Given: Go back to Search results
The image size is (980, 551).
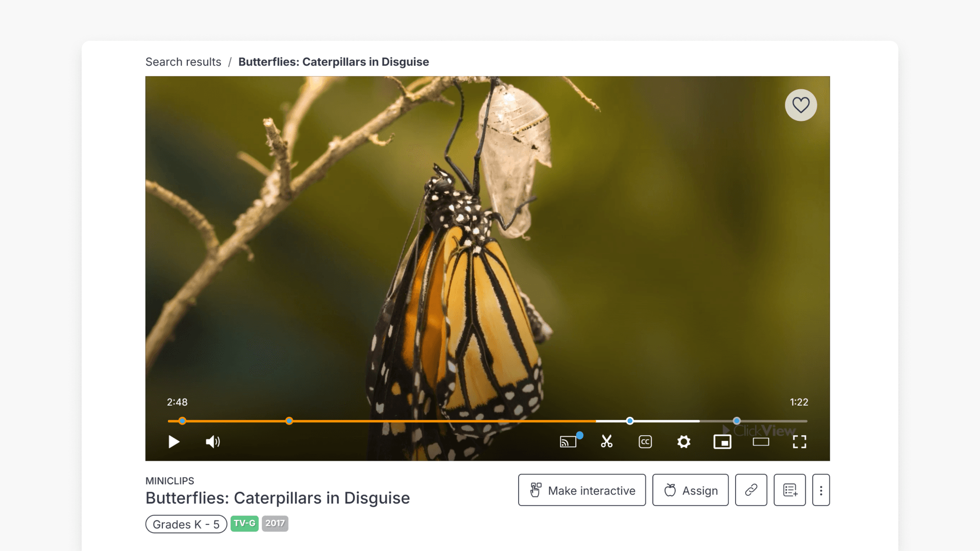Looking at the screenshot, I should click(x=183, y=62).
